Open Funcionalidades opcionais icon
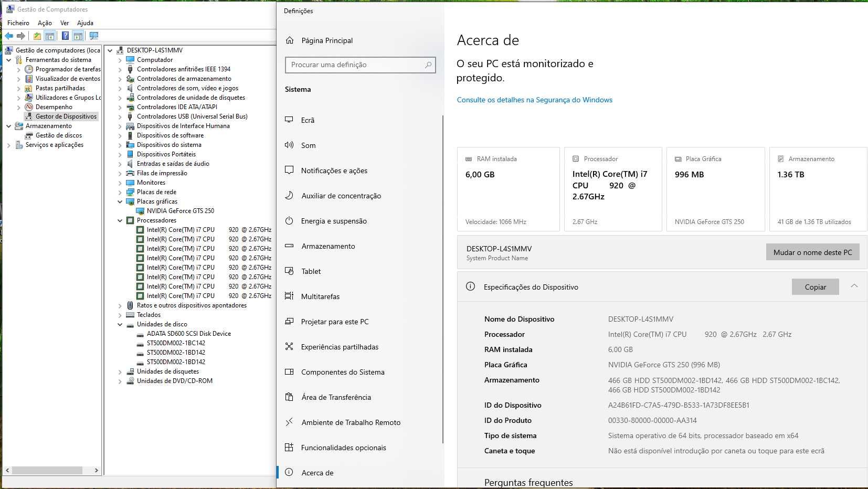 pyautogui.click(x=289, y=447)
